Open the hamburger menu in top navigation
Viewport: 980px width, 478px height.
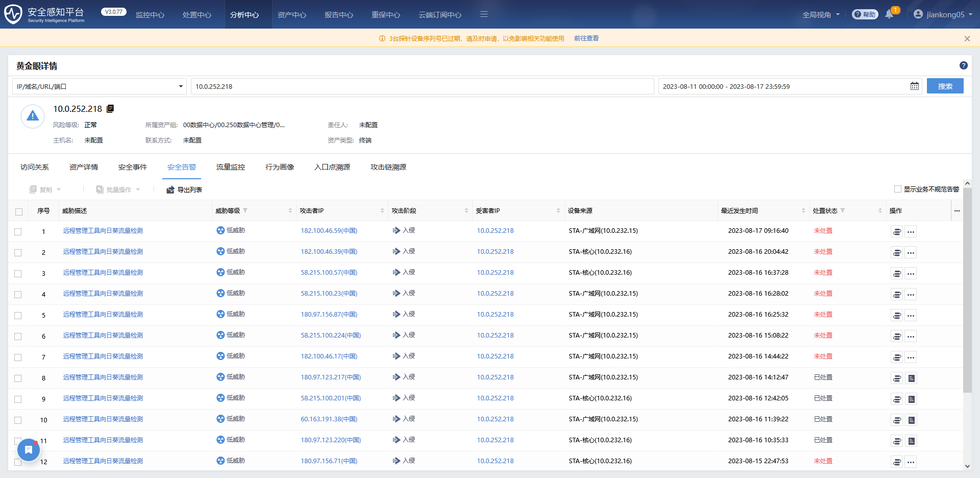click(484, 14)
